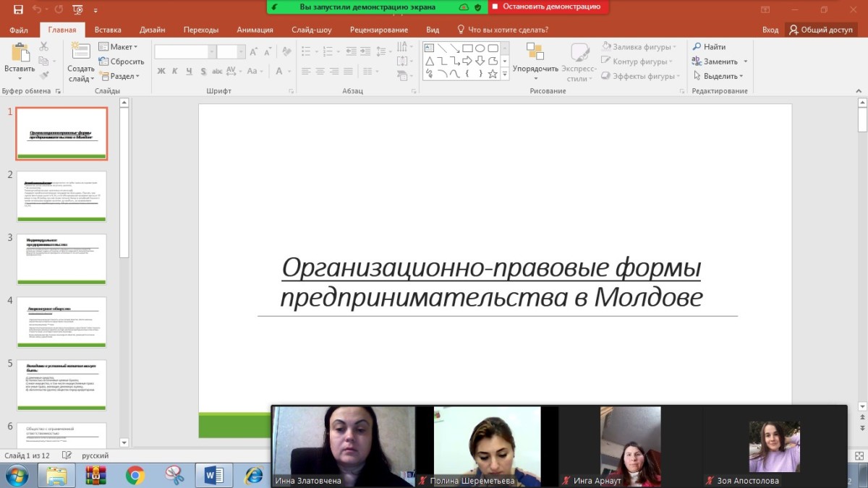This screenshot has height=488, width=868.
Task: Toggle bold formatting (Ж)
Action: click(x=161, y=71)
